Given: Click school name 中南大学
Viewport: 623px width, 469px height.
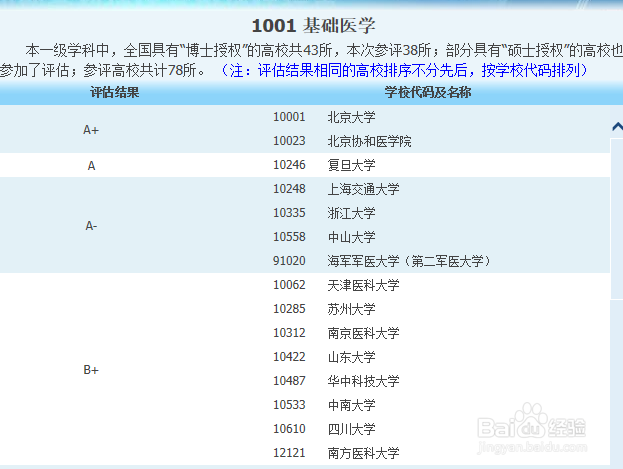Looking at the screenshot, I should click(x=351, y=405).
